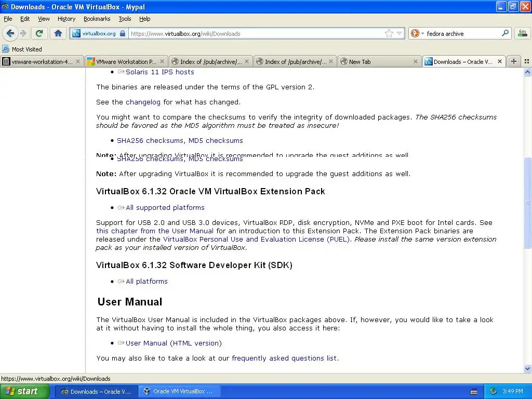Open this chapter from the User Manual
Viewport: 532px width, 399px height.
[155, 231]
